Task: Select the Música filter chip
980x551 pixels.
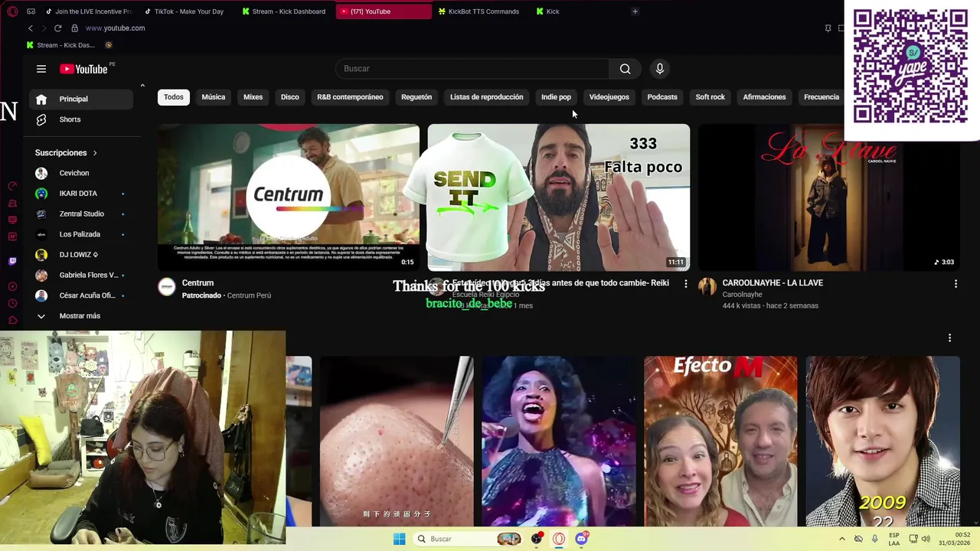Action: (214, 97)
